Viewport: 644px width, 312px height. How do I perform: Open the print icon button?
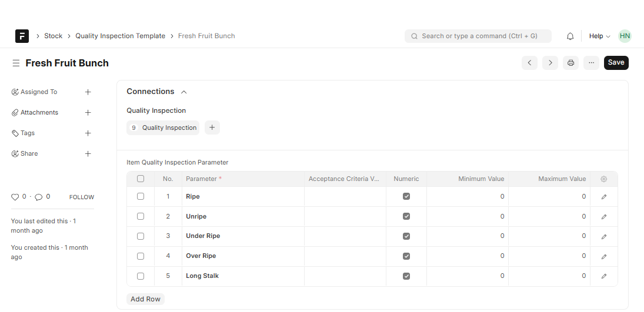click(570, 63)
